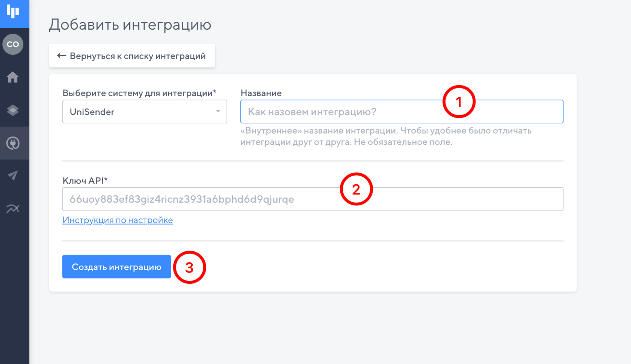
Task: Go to the Home section
Action: point(13,77)
